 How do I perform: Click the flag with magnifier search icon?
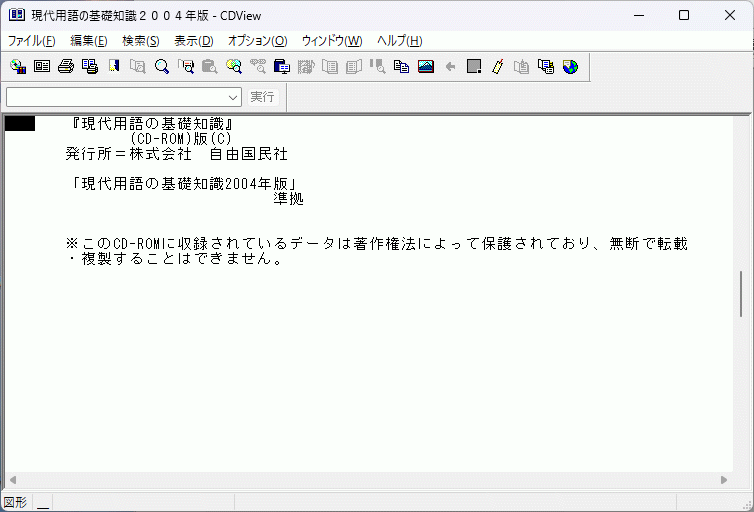pos(186,66)
